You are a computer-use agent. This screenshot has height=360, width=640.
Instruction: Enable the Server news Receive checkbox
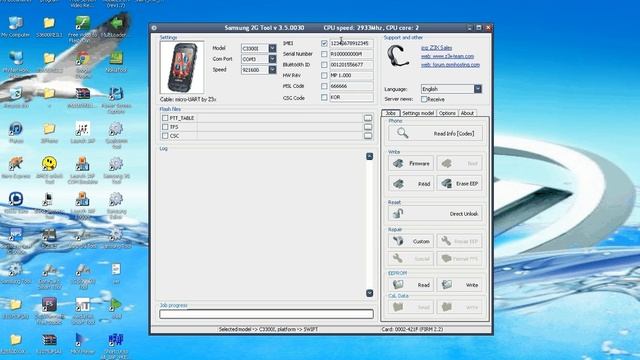click(x=424, y=99)
